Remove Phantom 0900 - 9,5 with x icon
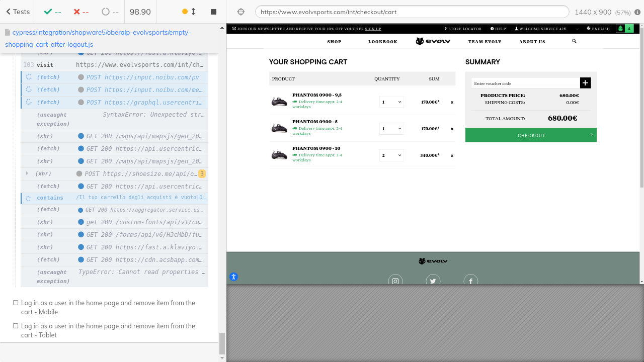This screenshot has width=644, height=362. point(452,102)
